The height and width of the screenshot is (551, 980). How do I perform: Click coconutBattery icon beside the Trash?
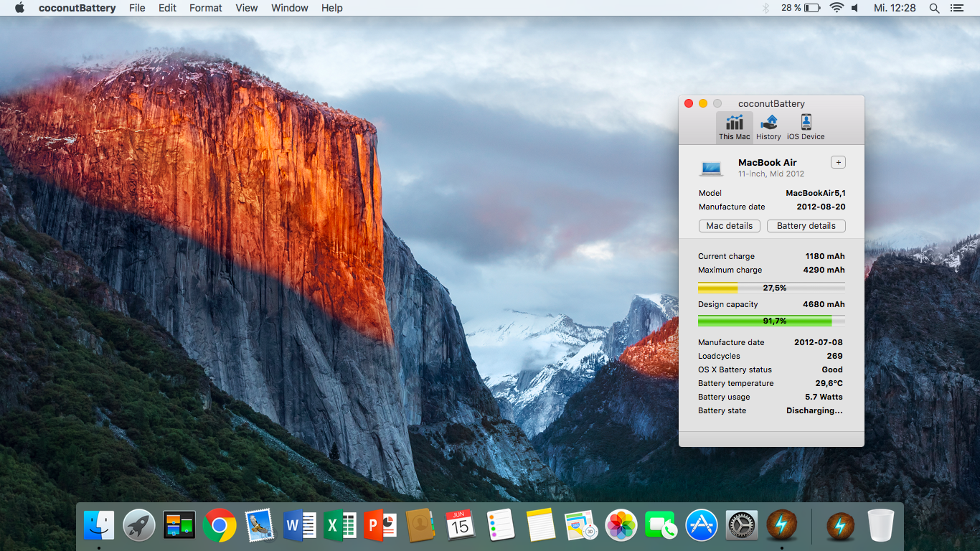pos(840,525)
